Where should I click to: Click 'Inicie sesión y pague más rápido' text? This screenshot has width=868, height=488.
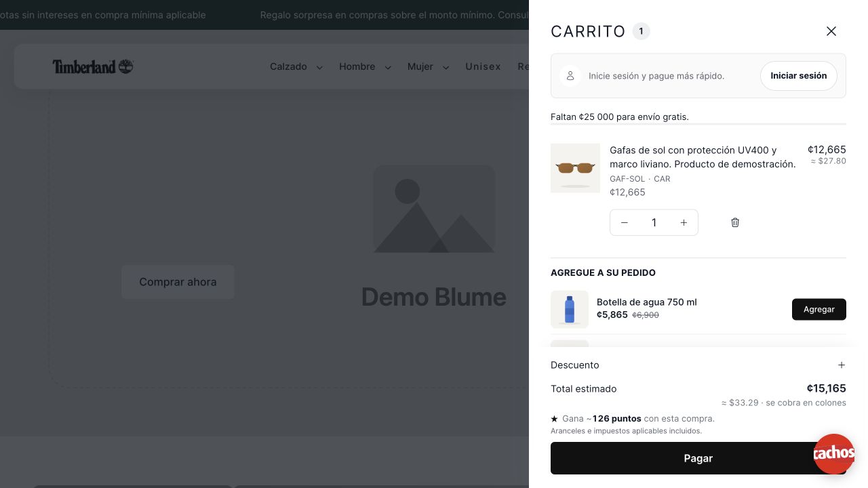coord(656,76)
